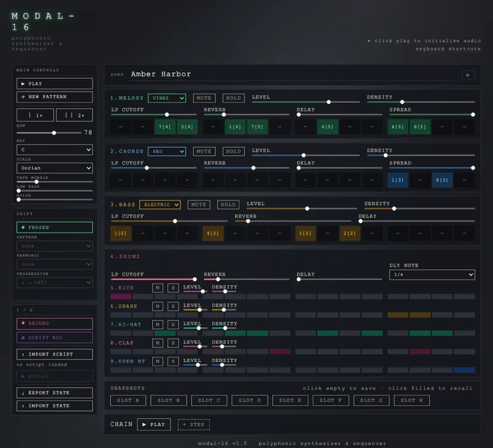This screenshot has width=493, height=448.
Task: Generate a New Pattern
Action: [55, 97]
